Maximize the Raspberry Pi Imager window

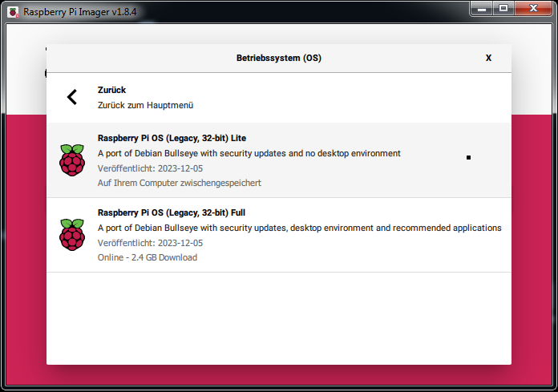coord(503,9)
